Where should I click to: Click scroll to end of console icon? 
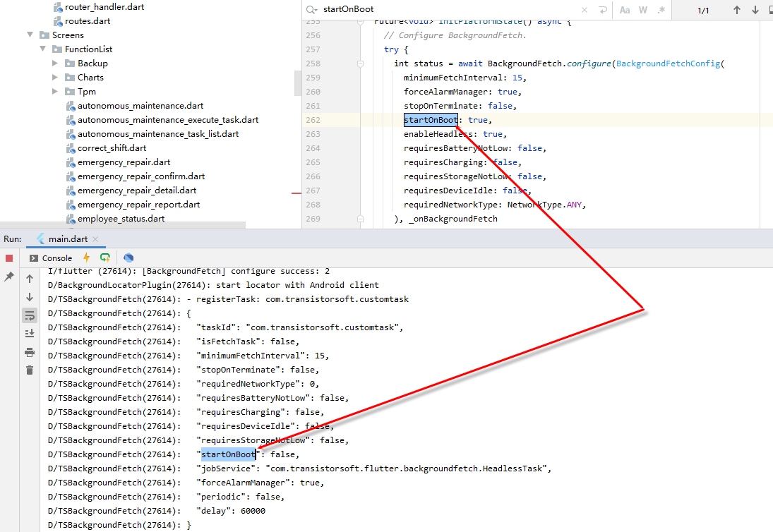tap(30, 334)
